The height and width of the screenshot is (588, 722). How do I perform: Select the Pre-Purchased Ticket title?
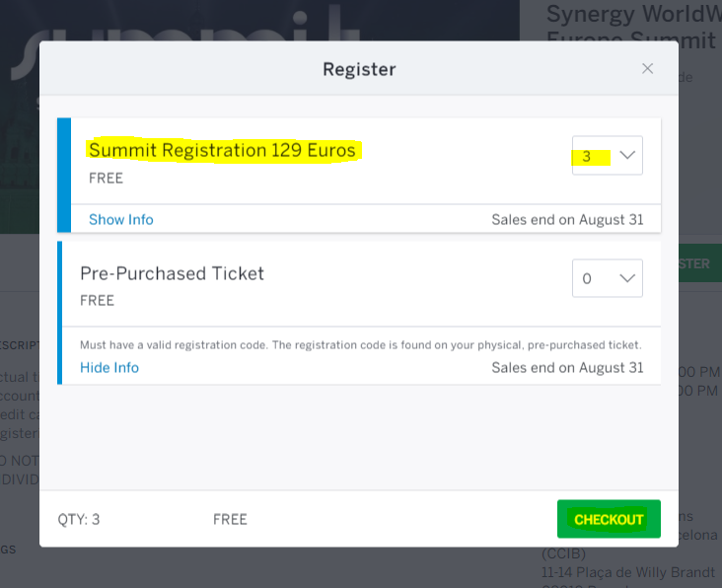point(173,273)
